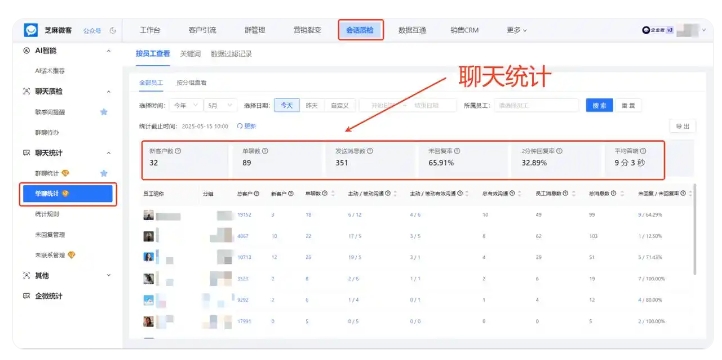The image size is (722, 360).
Task: Click the 企微统计 sidebar icon
Action: pos(27,296)
